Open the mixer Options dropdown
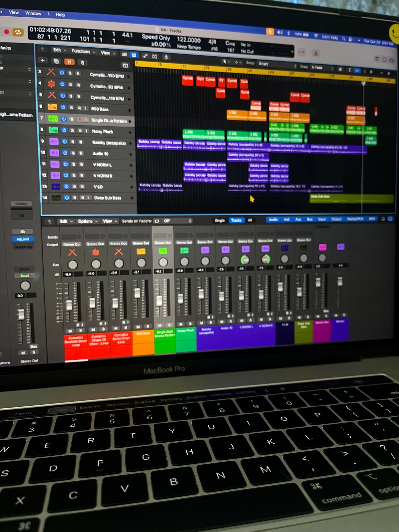Screen dimensions: 399x532 click(x=88, y=221)
